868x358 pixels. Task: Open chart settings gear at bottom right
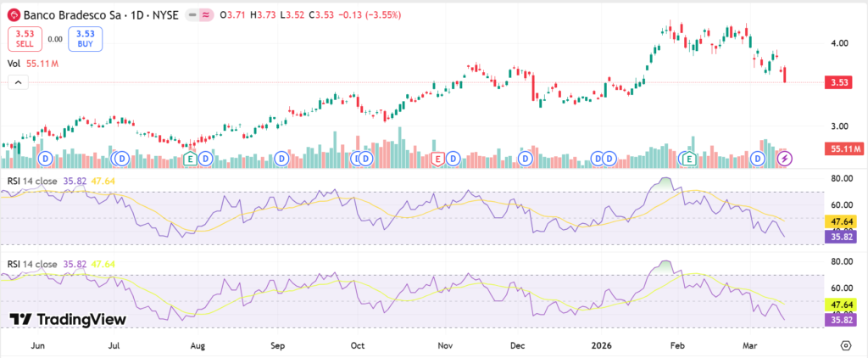coord(845,346)
